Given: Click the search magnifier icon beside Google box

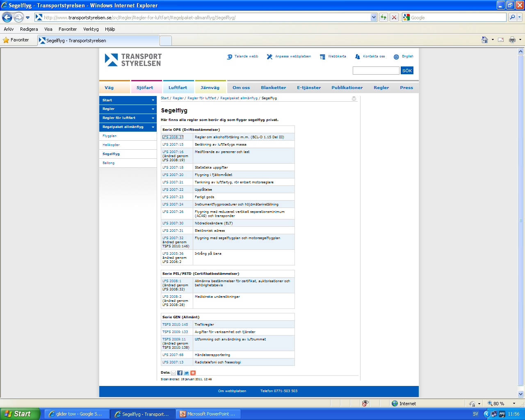Looking at the screenshot, I should (x=512, y=17).
